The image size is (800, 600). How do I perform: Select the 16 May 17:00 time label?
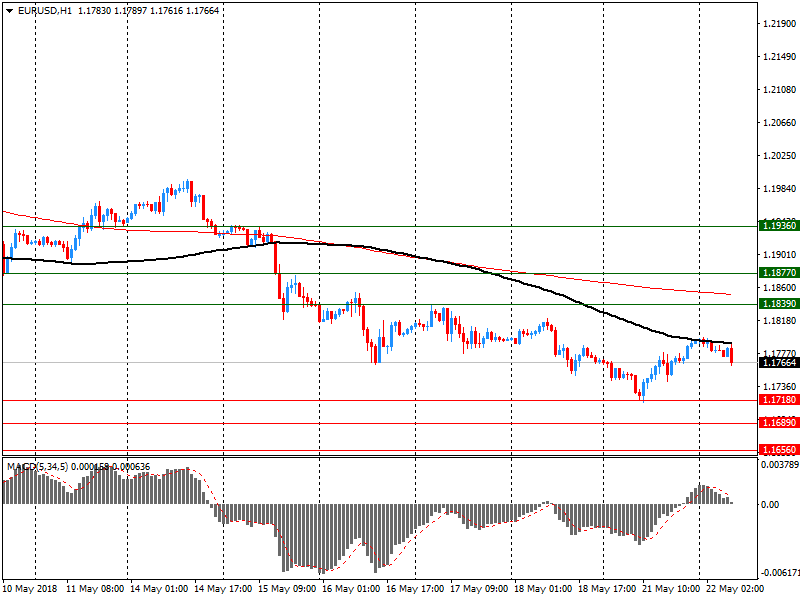[415, 589]
